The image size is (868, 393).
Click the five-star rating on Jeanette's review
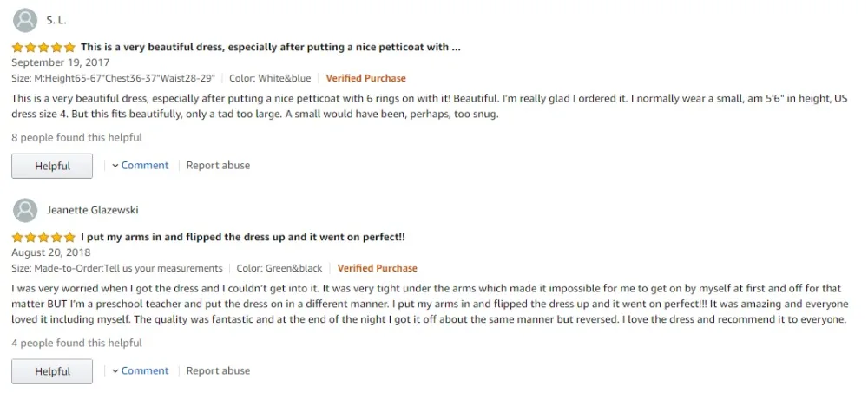pyautogui.click(x=43, y=237)
